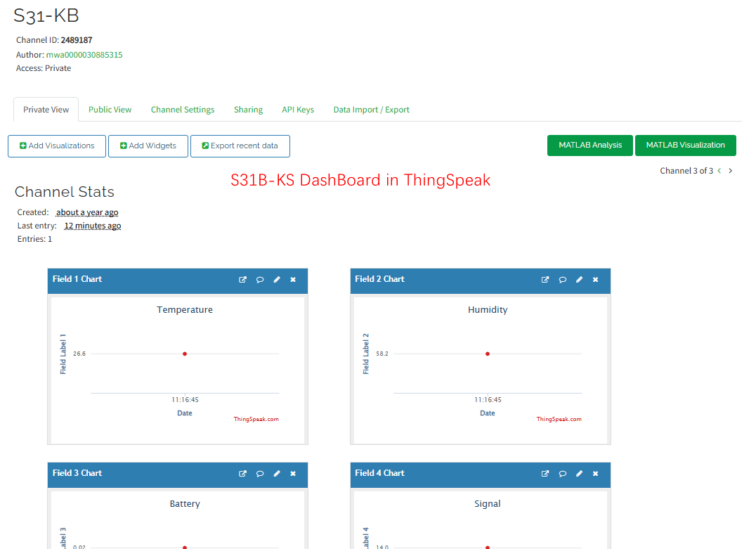Click the Channel Stats heading
Viewport: 756px width, 549px height.
click(x=65, y=191)
